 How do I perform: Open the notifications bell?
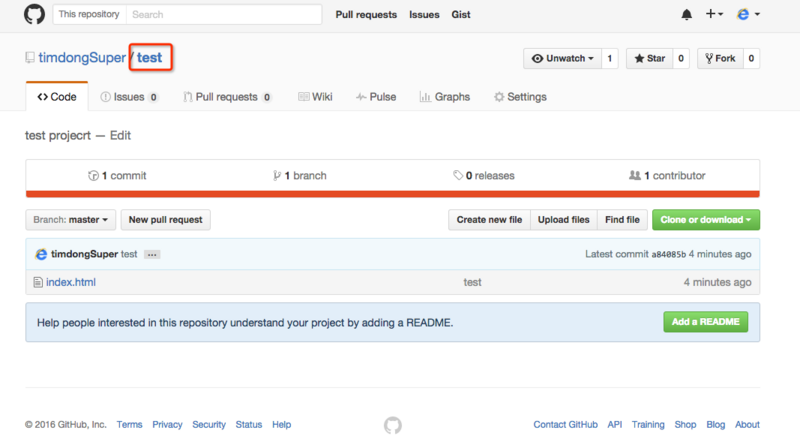click(x=686, y=14)
